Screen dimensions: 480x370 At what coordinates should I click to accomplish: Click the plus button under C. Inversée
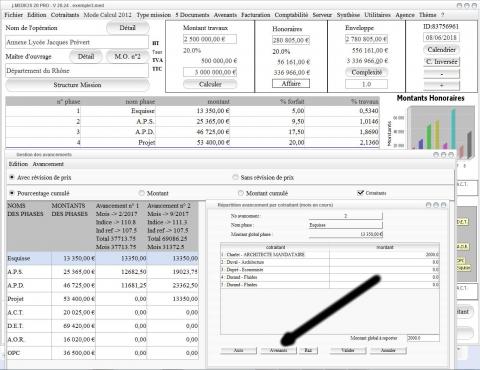click(441, 85)
